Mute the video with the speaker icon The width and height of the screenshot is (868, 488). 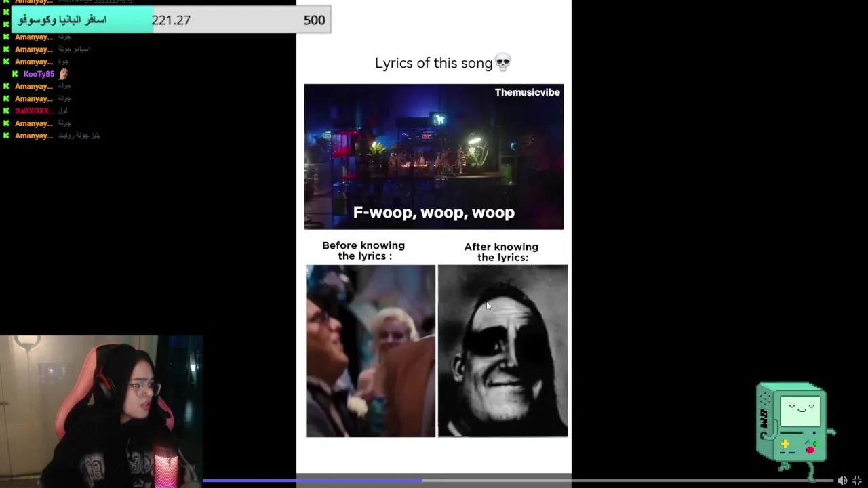tap(842, 480)
